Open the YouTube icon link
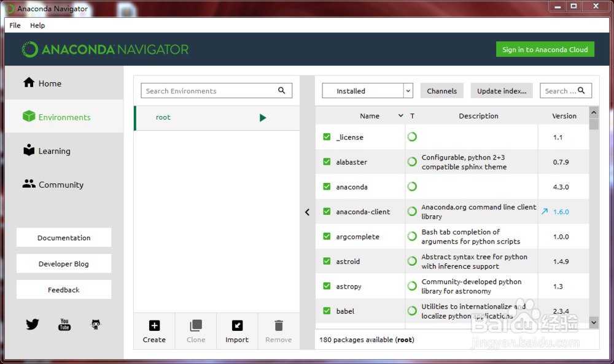Image resolution: width=614 pixels, height=364 pixels. point(64,324)
